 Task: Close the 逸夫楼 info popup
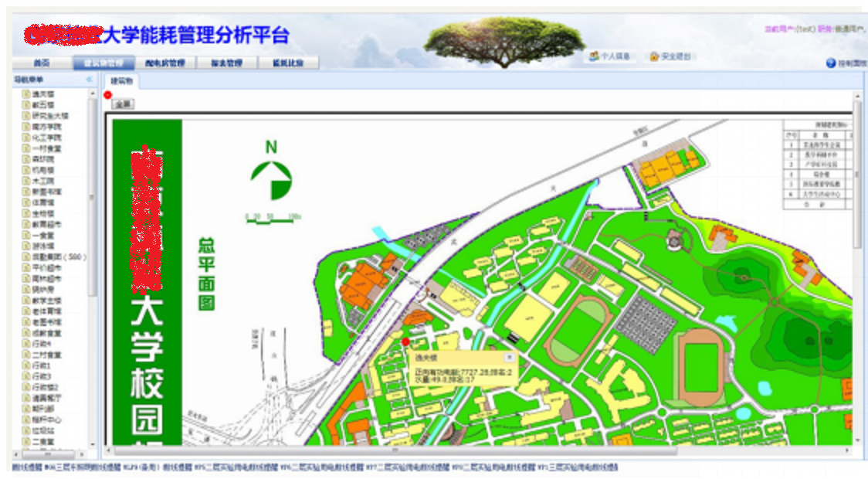pos(509,358)
